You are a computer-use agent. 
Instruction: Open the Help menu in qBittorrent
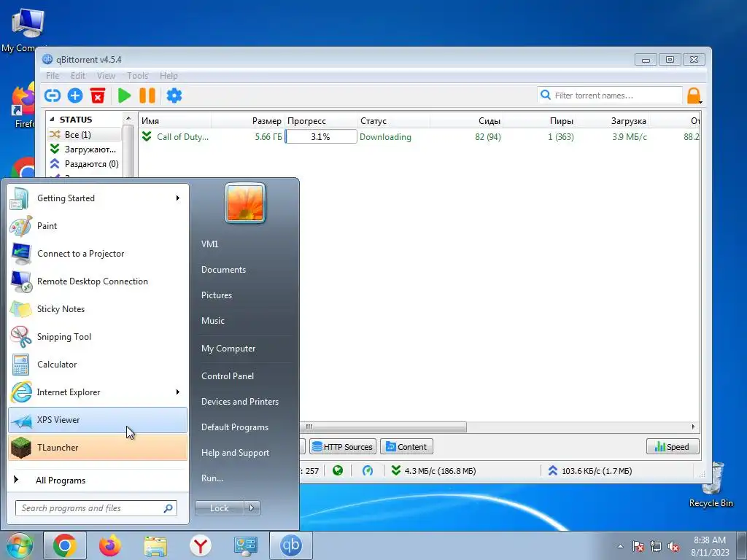(x=169, y=76)
